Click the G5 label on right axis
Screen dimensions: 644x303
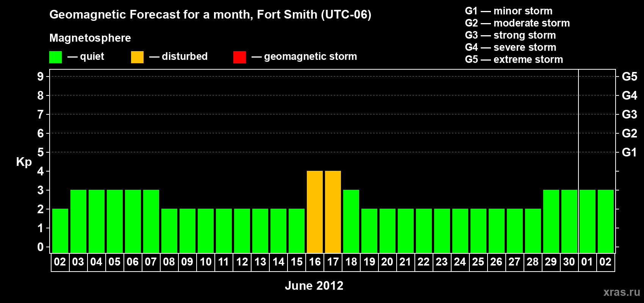[x=630, y=77]
